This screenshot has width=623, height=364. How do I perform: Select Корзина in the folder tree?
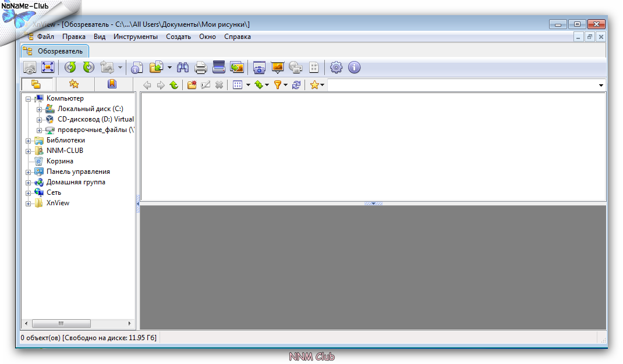click(x=59, y=161)
